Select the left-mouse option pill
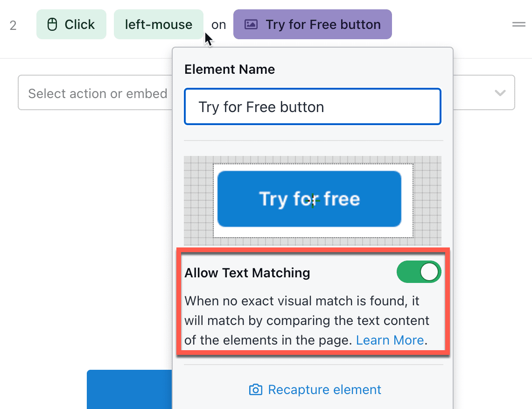Viewport: 532px width, 409px height. pyautogui.click(x=158, y=24)
